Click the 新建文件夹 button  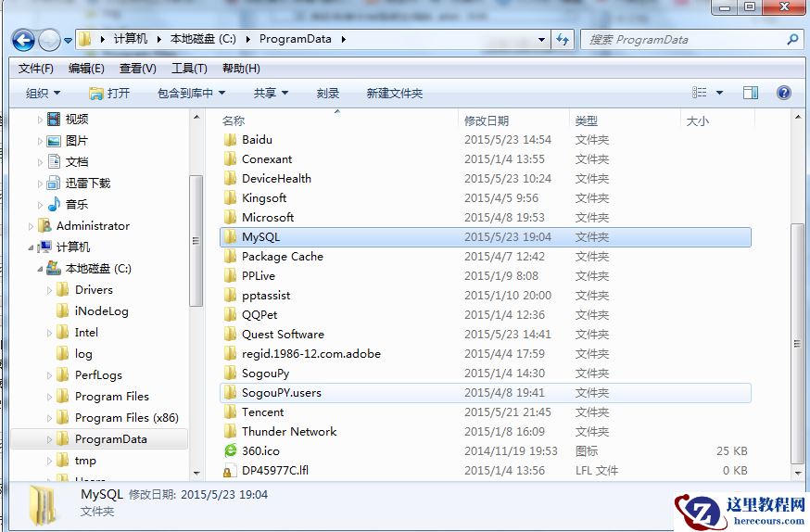395,94
